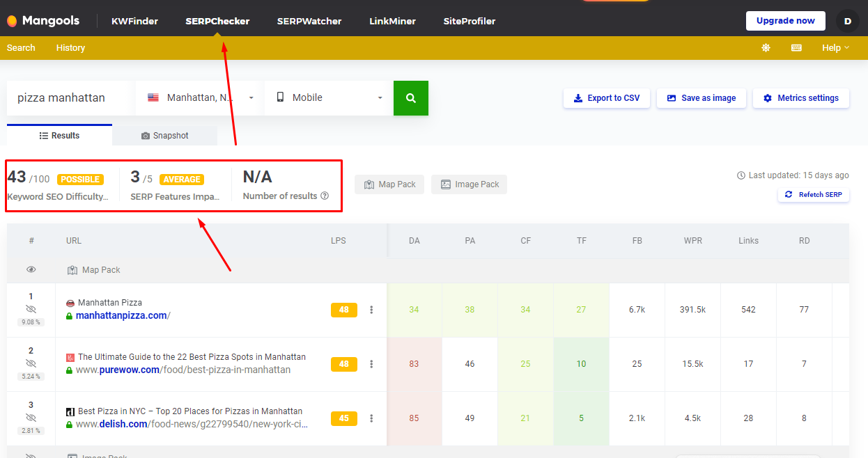This screenshot has width=868, height=458.
Task: Open KWFinder in top navigation
Action: click(134, 21)
